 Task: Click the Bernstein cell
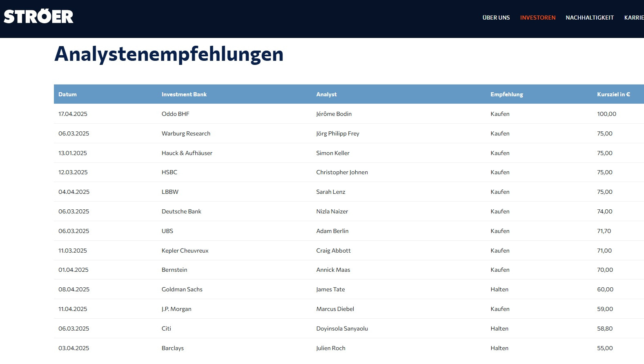(174, 270)
